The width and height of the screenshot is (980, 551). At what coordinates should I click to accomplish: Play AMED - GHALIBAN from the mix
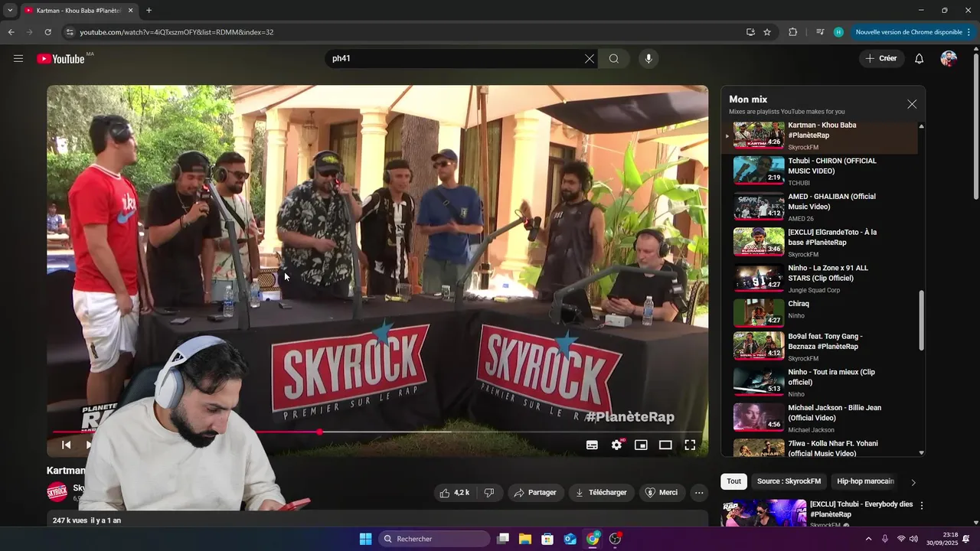tap(819, 207)
